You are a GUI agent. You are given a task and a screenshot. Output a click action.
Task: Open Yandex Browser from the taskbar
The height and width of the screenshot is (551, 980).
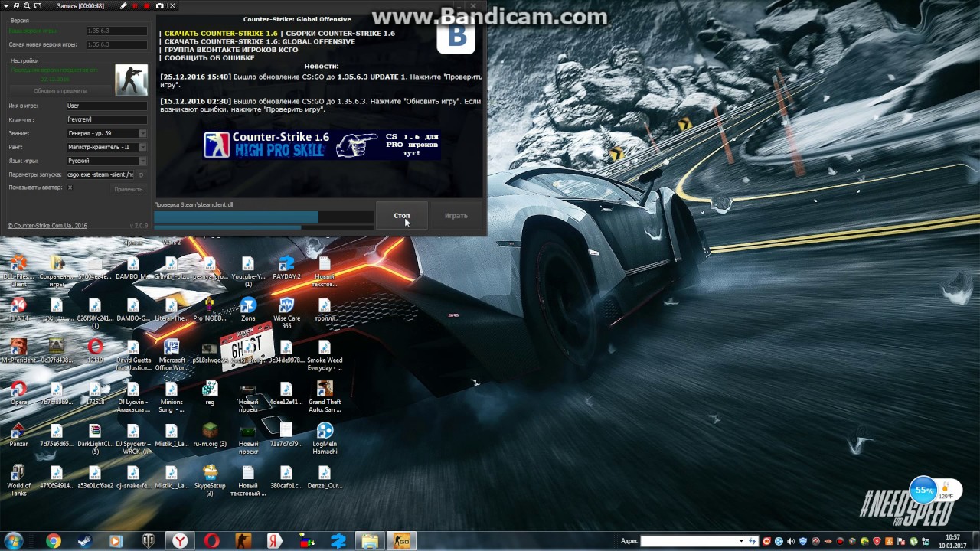179,541
